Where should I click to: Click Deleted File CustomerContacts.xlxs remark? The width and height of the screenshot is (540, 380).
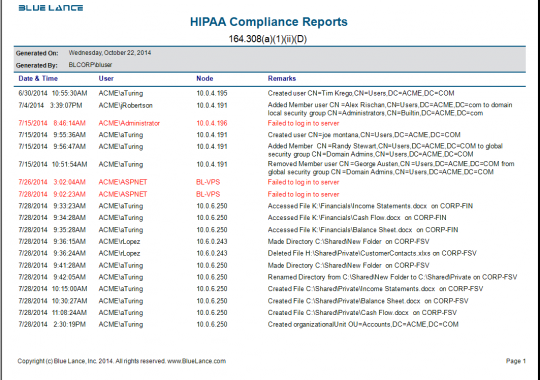[x=372, y=253]
